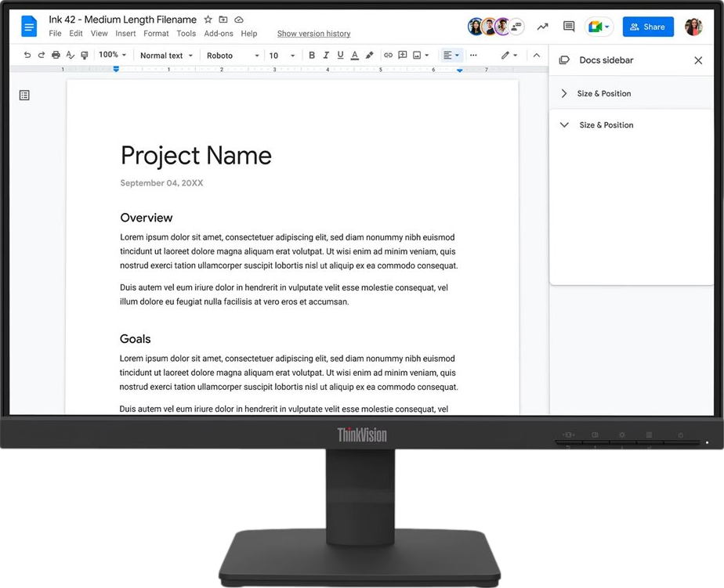Viewport: 724px width, 588px height.
Task: Toggle bold formatting
Action: pyautogui.click(x=312, y=55)
